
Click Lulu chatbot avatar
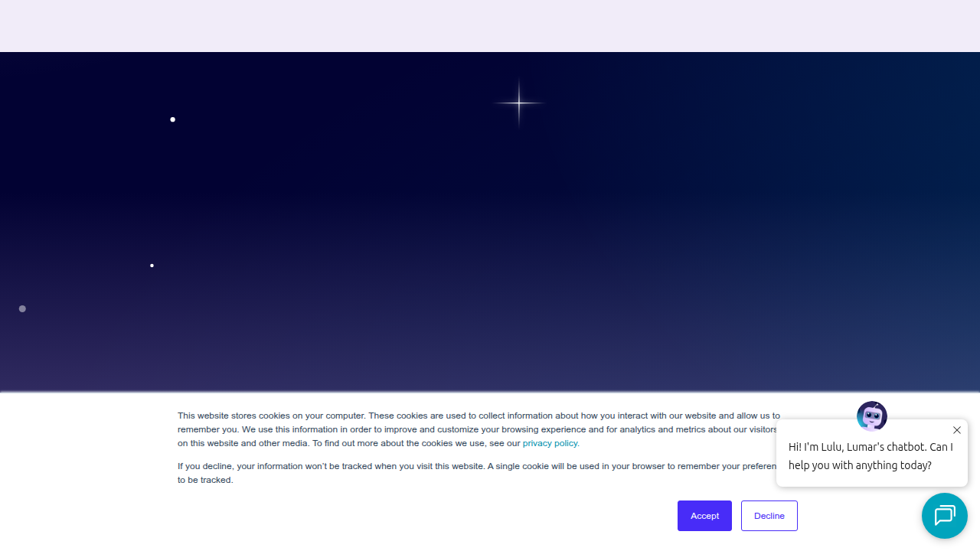click(872, 416)
